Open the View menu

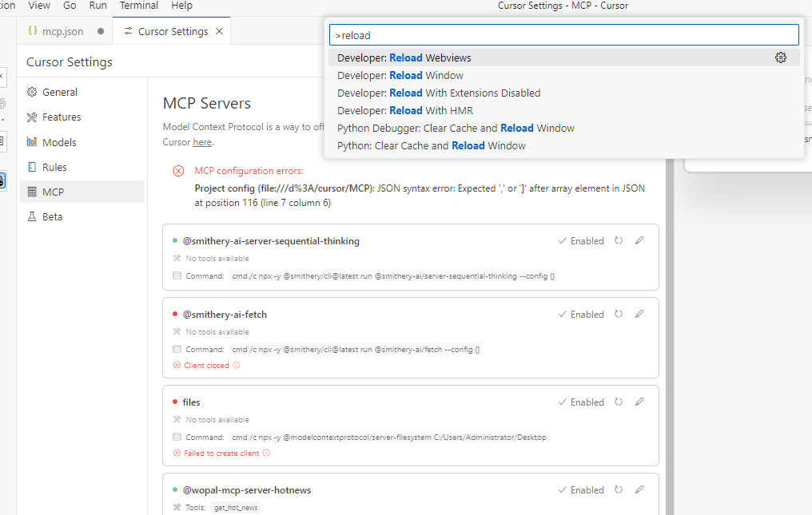tap(39, 6)
